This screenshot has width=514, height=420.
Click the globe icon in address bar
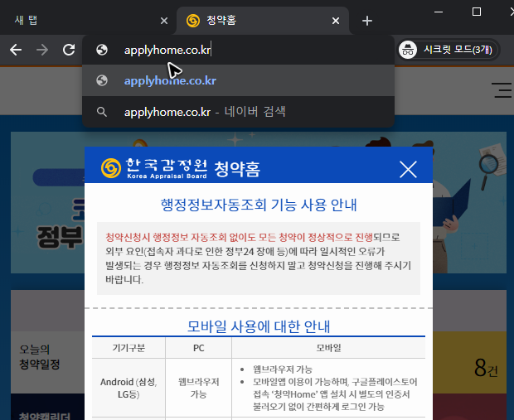click(x=102, y=50)
